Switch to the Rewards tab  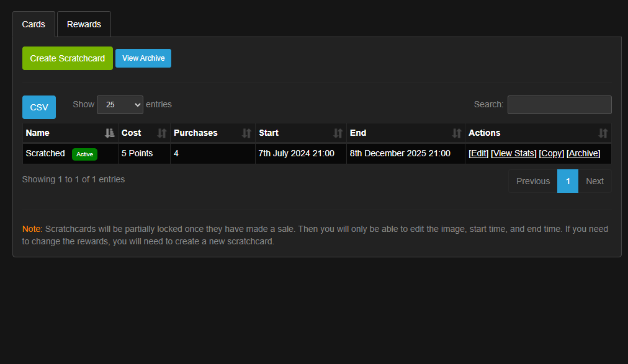pyautogui.click(x=84, y=24)
